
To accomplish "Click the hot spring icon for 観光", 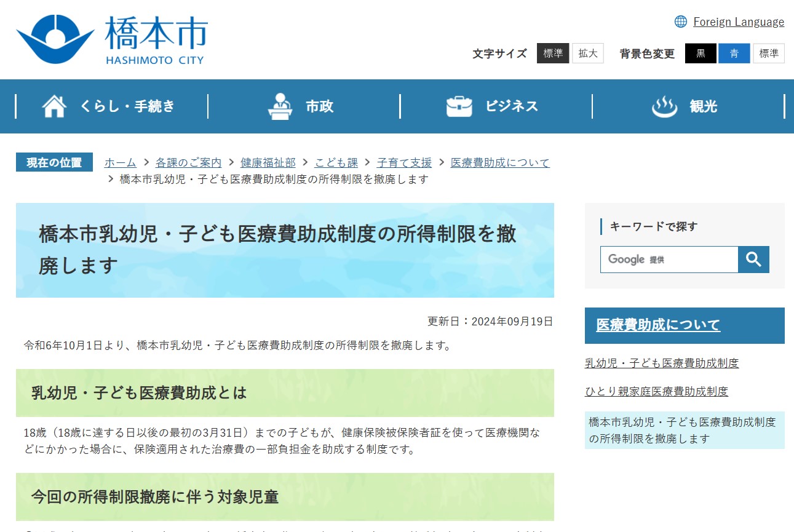I will [x=664, y=106].
